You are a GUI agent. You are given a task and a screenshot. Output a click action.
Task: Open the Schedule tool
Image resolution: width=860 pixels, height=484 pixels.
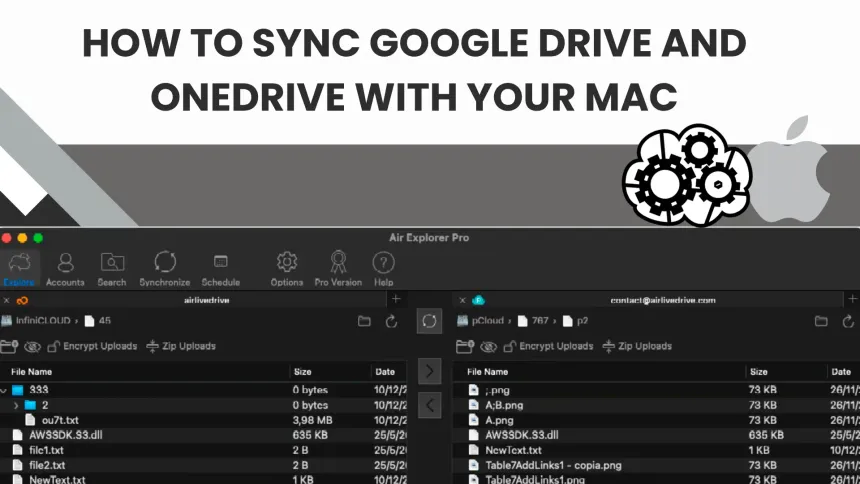click(x=220, y=269)
